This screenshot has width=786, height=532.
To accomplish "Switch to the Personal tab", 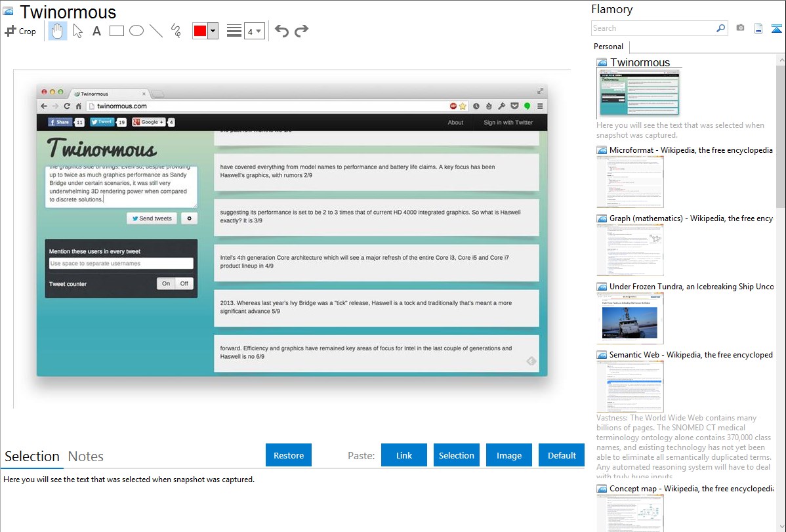I will 609,46.
